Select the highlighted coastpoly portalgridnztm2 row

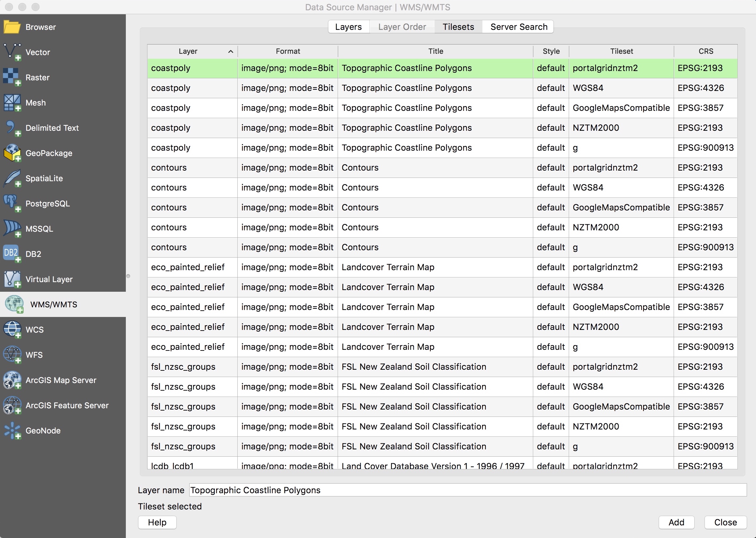[442, 68]
